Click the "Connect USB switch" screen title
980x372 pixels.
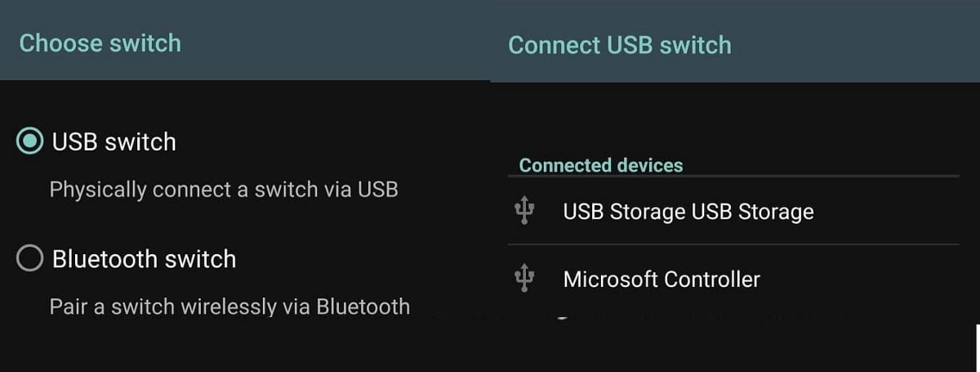pyautogui.click(x=620, y=45)
